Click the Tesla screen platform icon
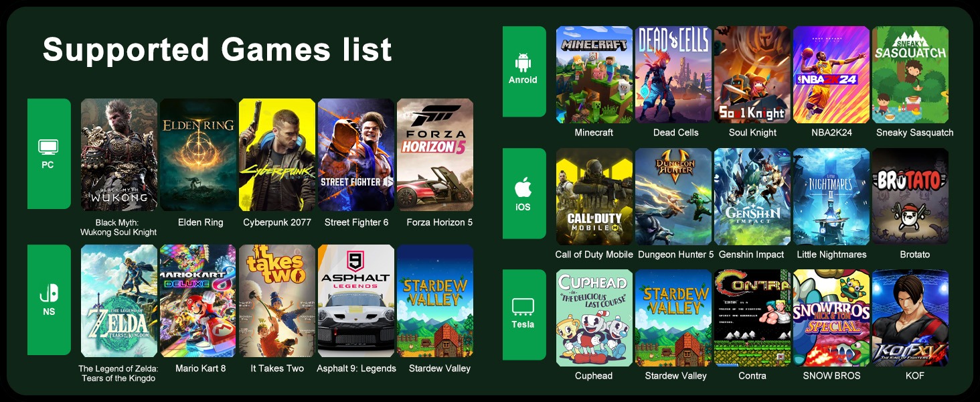 tap(523, 307)
